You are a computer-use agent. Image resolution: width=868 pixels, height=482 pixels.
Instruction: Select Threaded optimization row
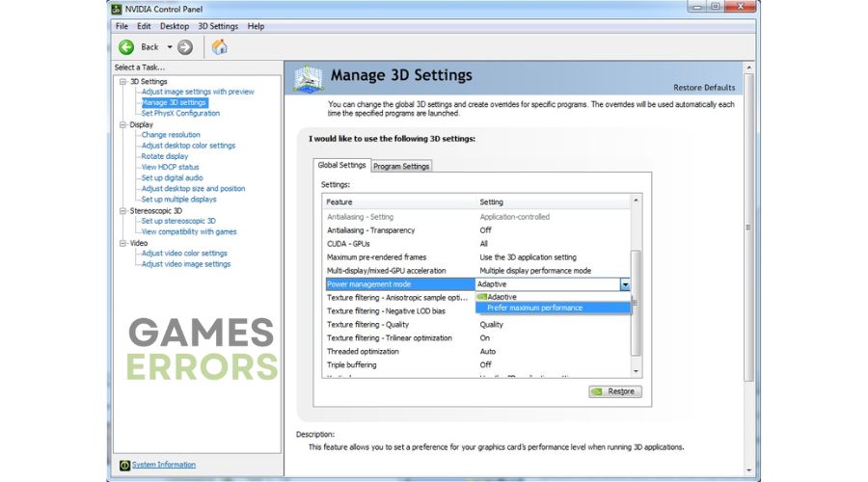[477, 352]
